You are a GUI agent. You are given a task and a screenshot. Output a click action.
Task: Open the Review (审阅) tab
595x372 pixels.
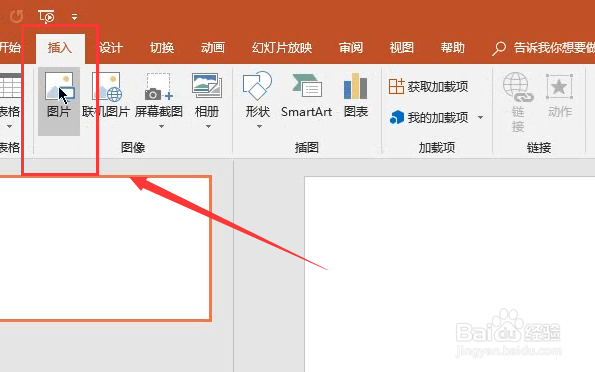coord(351,48)
